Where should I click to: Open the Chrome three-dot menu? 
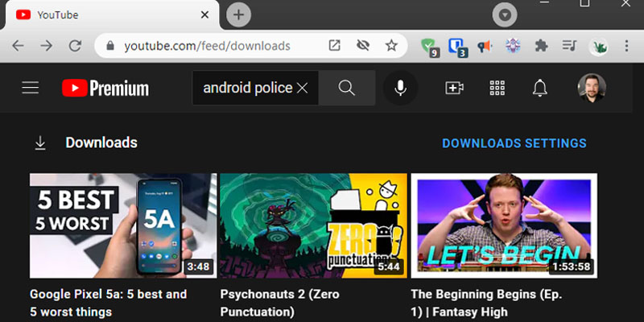[x=626, y=46]
